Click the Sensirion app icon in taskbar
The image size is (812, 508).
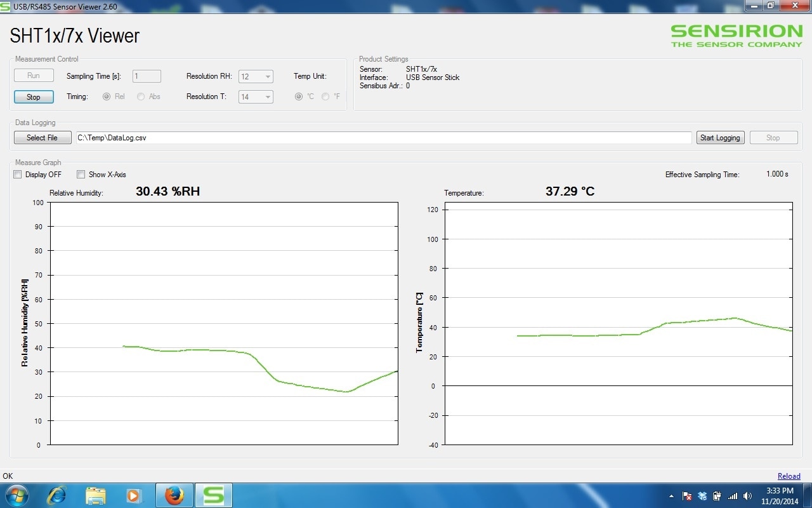click(213, 495)
